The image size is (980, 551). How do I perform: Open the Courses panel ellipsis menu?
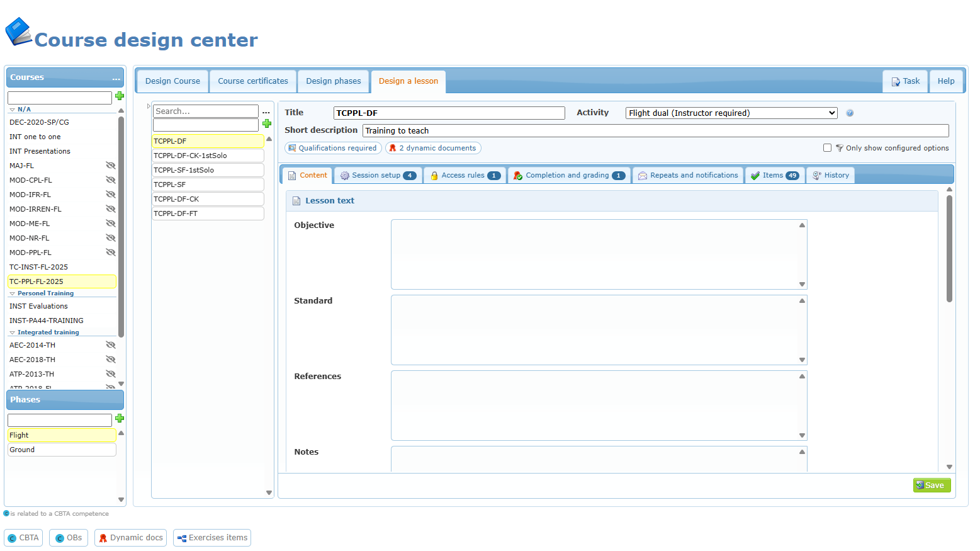click(x=116, y=78)
